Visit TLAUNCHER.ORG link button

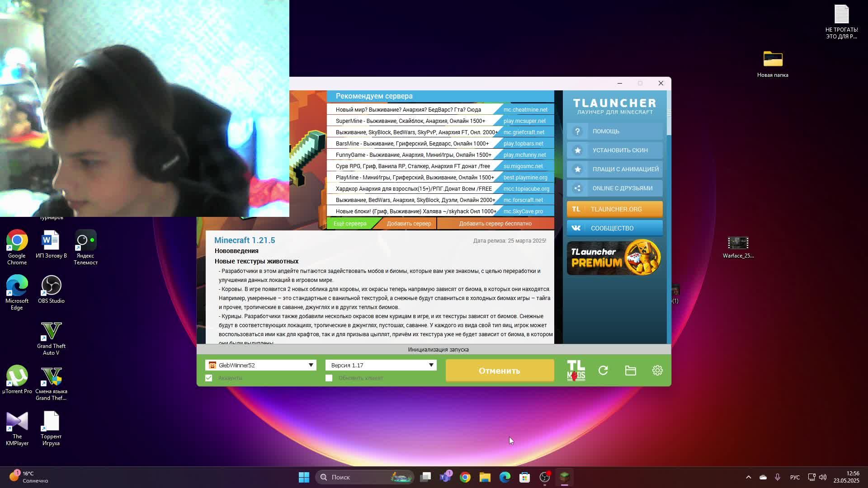tap(615, 209)
